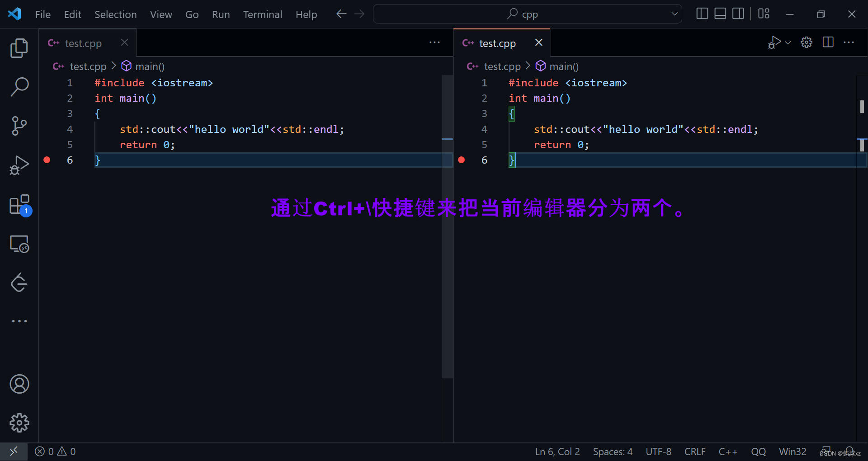Show additional views ellipsis in activity bar
Image resolution: width=868 pixels, height=461 pixels.
tap(19, 321)
